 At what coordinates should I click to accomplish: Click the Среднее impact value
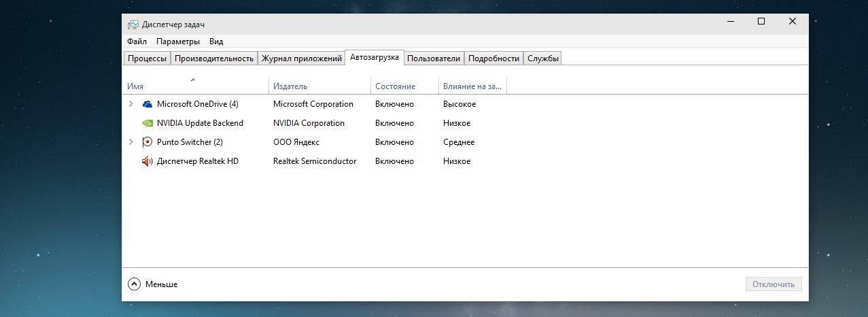pyautogui.click(x=459, y=142)
